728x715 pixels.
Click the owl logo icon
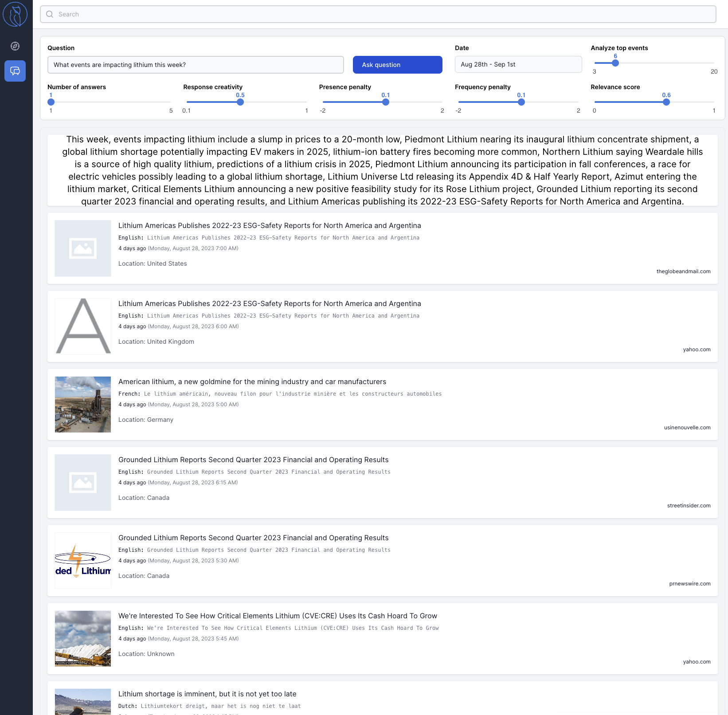(x=15, y=14)
